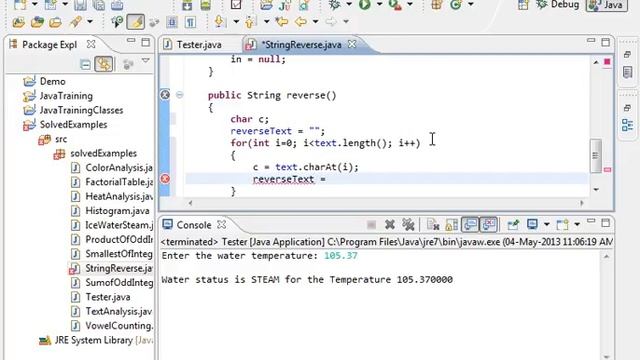Open Display Selected Console dropdown arrow

click(x=547, y=224)
